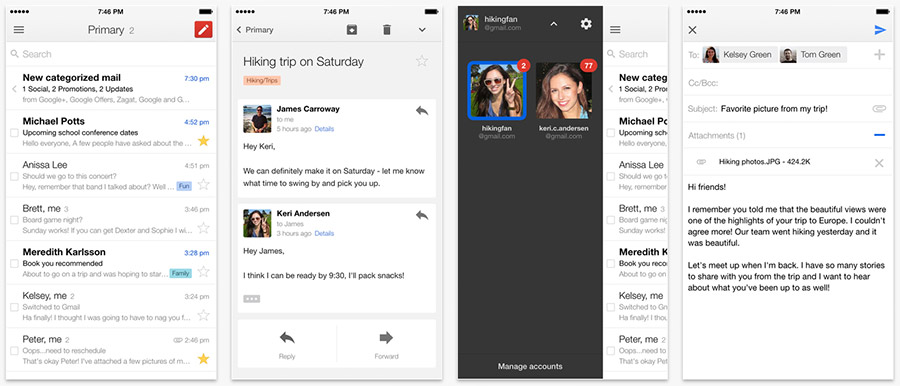Remove Hiking photos.JPG attachment
The height and width of the screenshot is (386, 900).
tap(879, 163)
